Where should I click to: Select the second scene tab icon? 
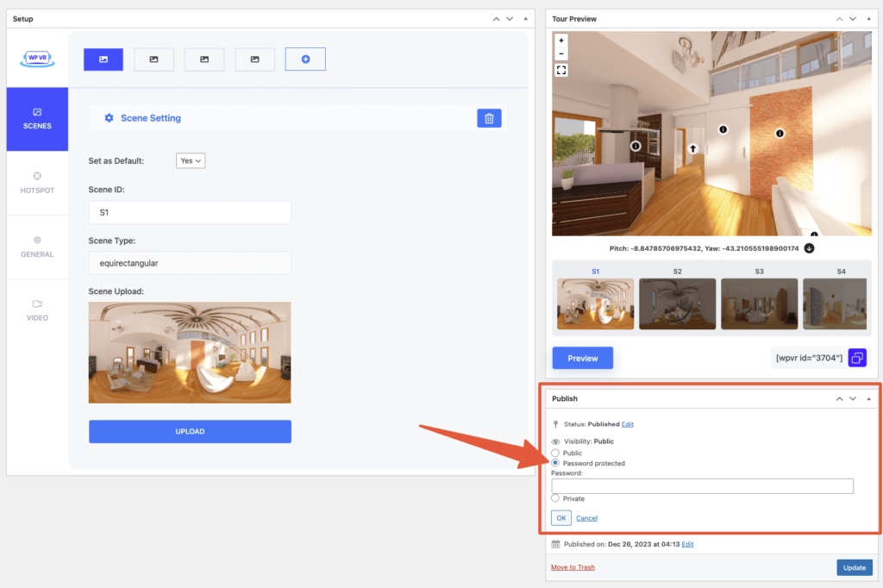[x=153, y=59]
